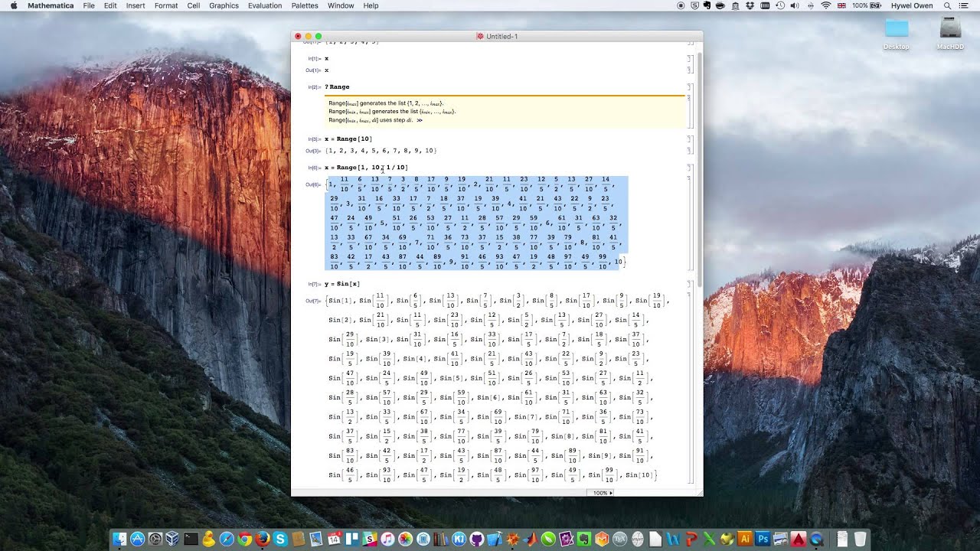Screen dimensions: 980x551
Task: Open Terminal from the dock
Action: pyautogui.click(x=191, y=540)
